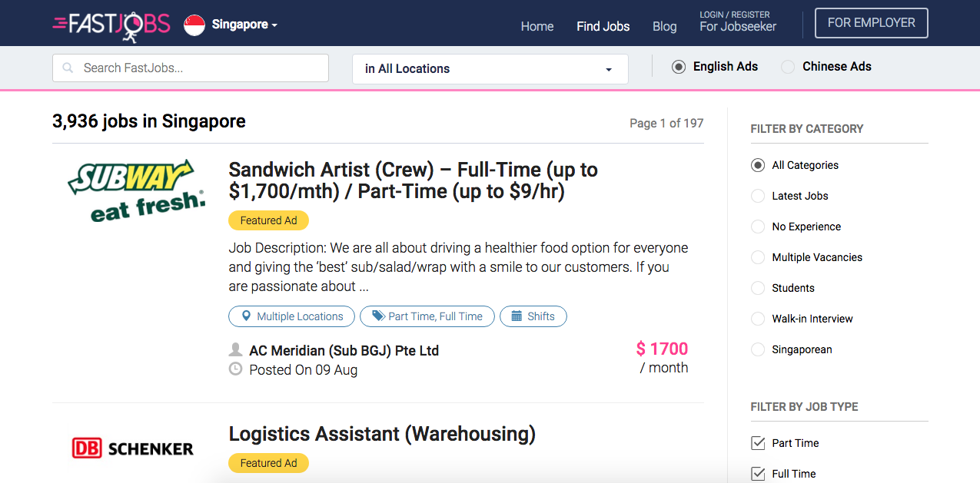Click the Part Time, Full Time tag
Screen dimensions: 980x483
(x=427, y=316)
